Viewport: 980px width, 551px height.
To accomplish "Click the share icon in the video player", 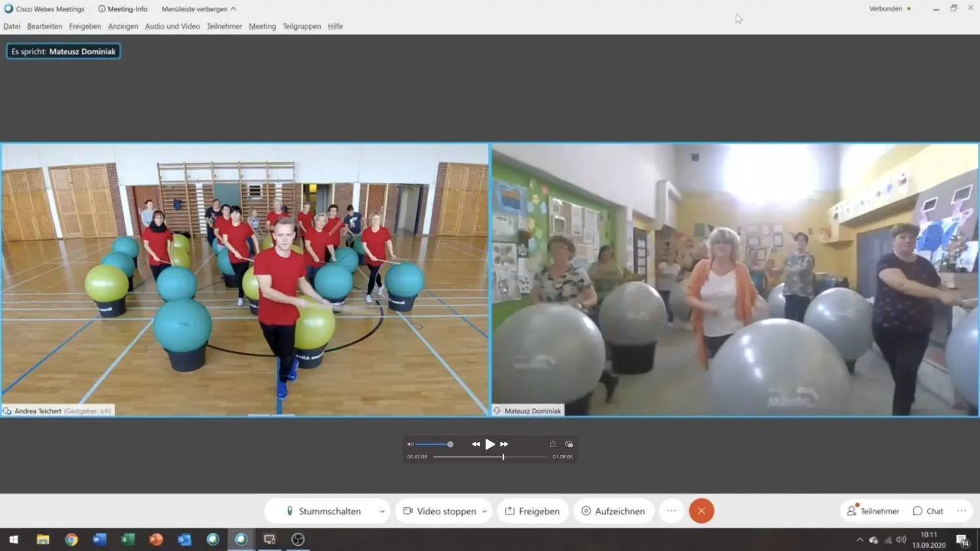I will [552, 443].
